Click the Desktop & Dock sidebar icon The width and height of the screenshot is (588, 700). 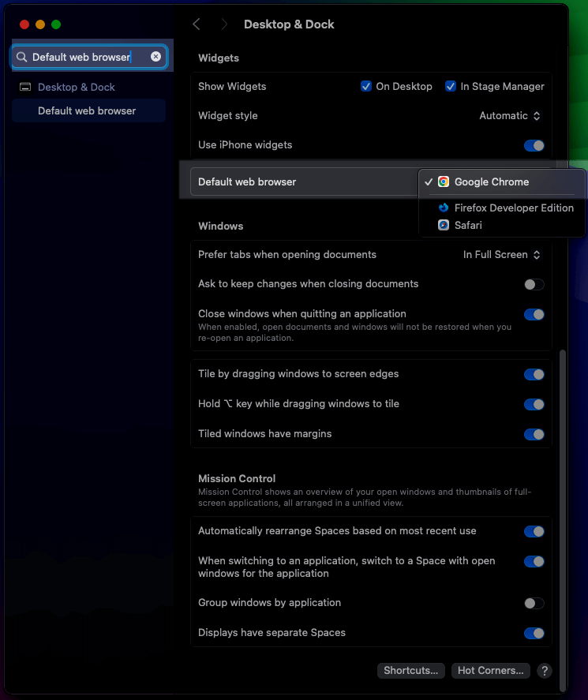25,87
